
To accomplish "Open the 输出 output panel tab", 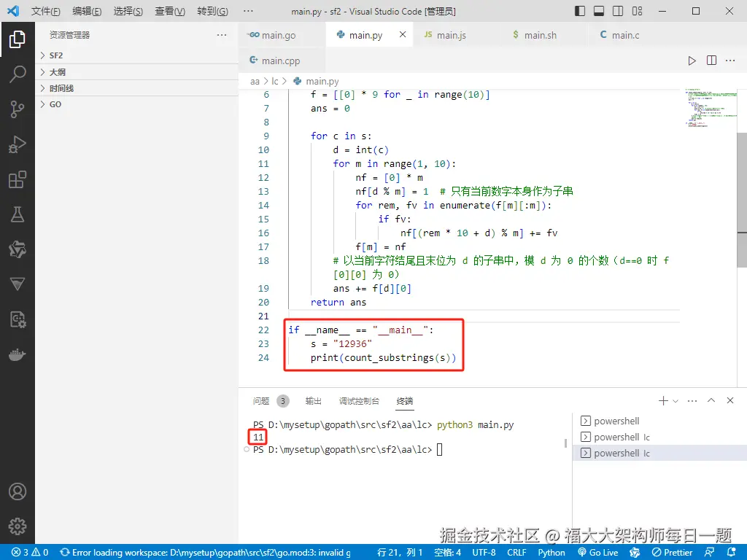I will point(314,401).
